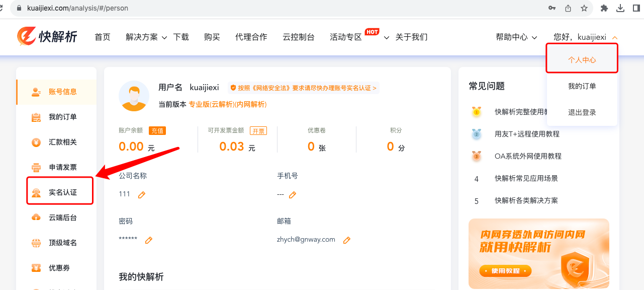
Task: Click the pencil icon beside company name 111
Action: (142, 195)
